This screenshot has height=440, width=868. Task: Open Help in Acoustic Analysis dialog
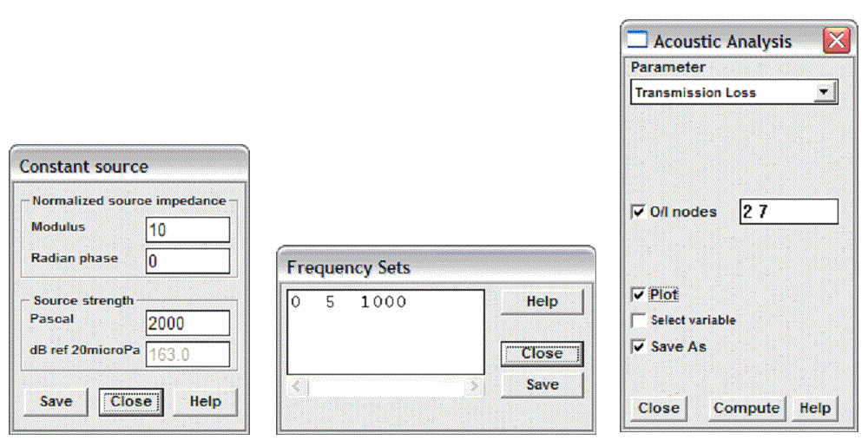pyautogui.click(x=814, y=408)
